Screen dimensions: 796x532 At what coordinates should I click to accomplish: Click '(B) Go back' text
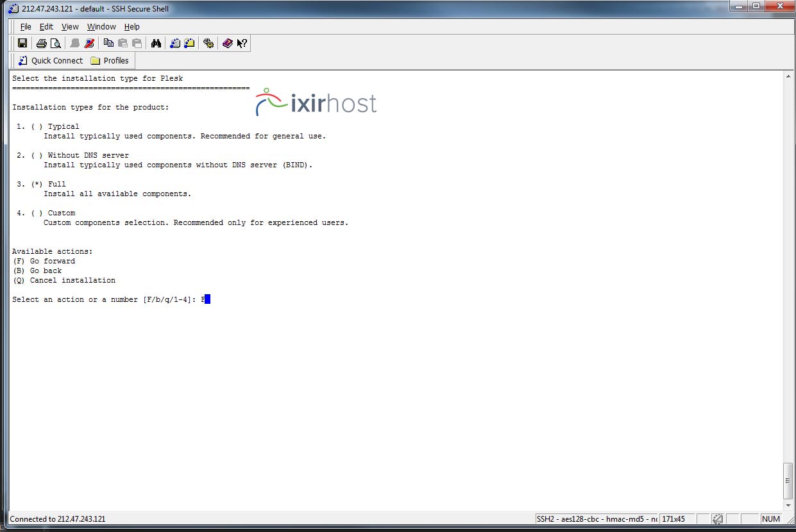(x=37, y=270)
